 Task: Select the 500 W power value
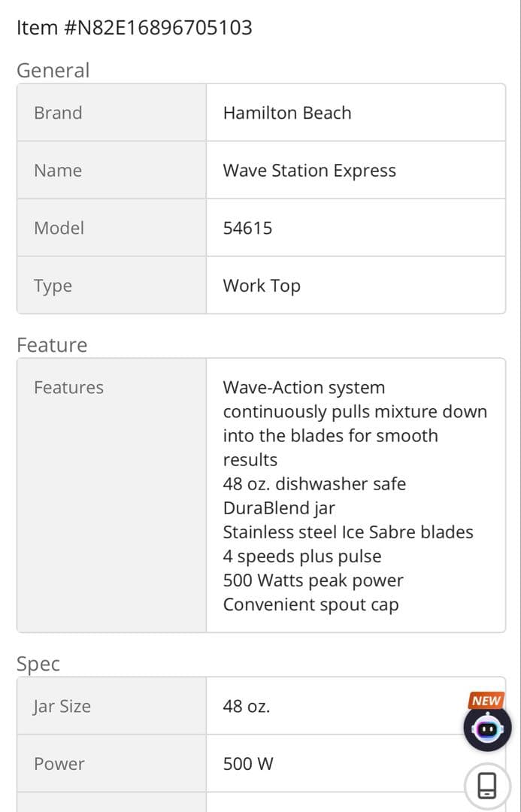click(248, 764)
